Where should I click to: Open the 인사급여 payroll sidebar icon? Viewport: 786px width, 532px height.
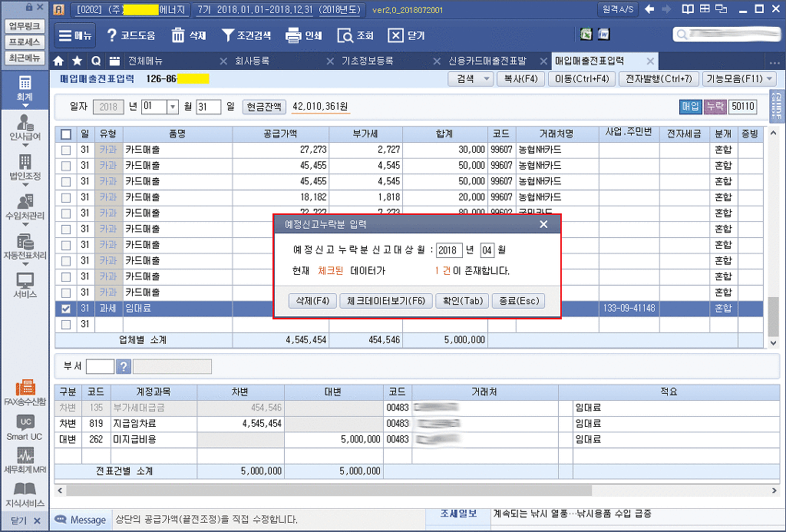pos(25,127)
